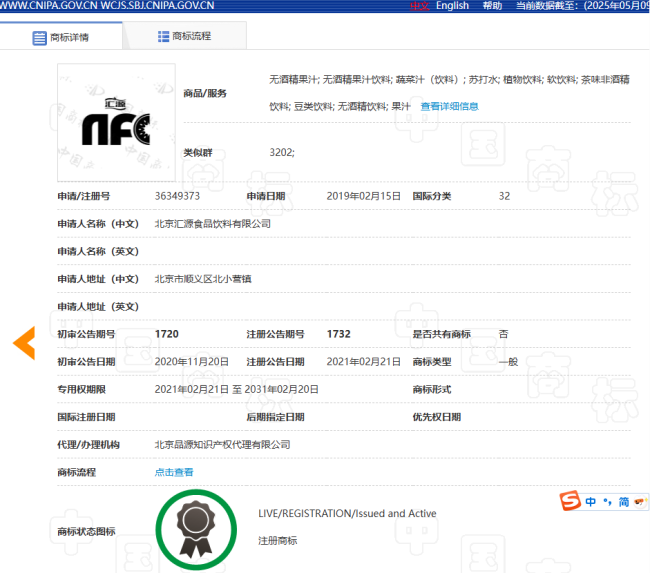The width and height of the screenshot is (650, 573).
Task: Toggle Chinese/English mode 中 in IME bar
Action: (x=591, y=501)
